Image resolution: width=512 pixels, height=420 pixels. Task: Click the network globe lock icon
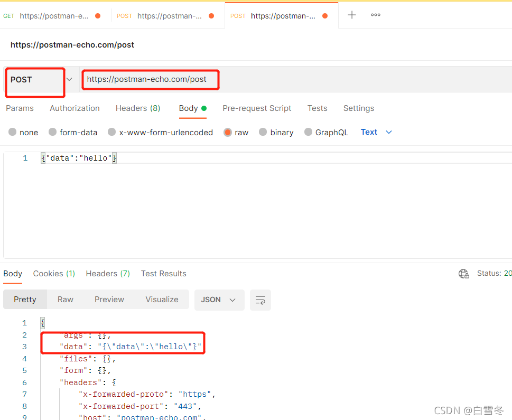[x=464, y=273]
